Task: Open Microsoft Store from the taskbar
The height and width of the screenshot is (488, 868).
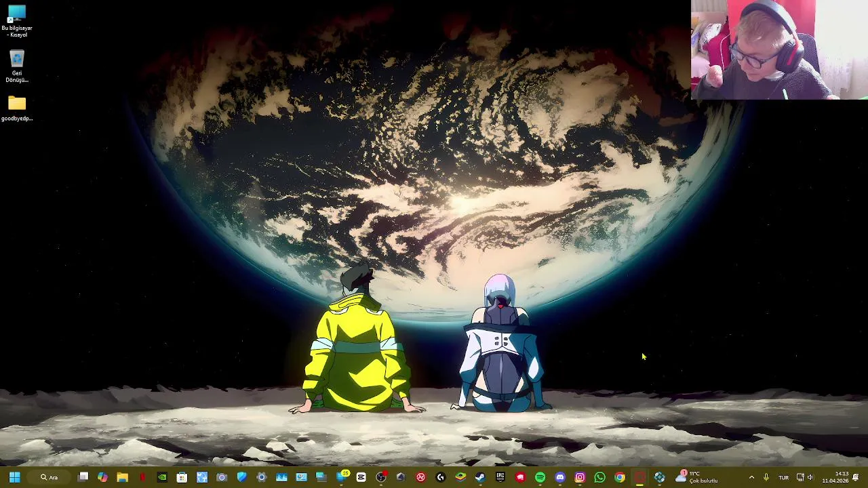Action: tap(182, 477)
